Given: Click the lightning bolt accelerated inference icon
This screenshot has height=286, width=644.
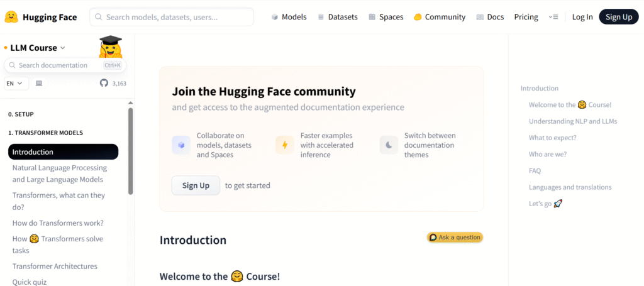Looking at the screenshot, I should click(285, 145).
